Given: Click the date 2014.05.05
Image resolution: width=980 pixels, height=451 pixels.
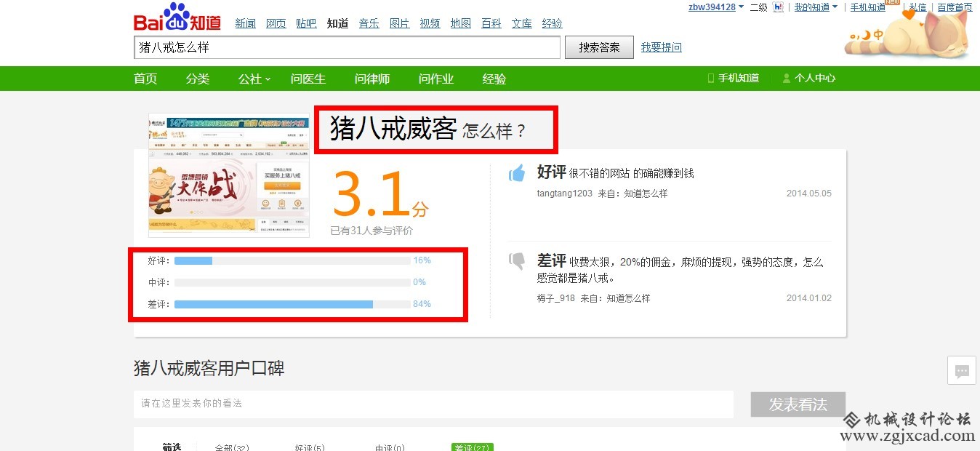Looking at the screenshot, I should click(x=809, y=193).
